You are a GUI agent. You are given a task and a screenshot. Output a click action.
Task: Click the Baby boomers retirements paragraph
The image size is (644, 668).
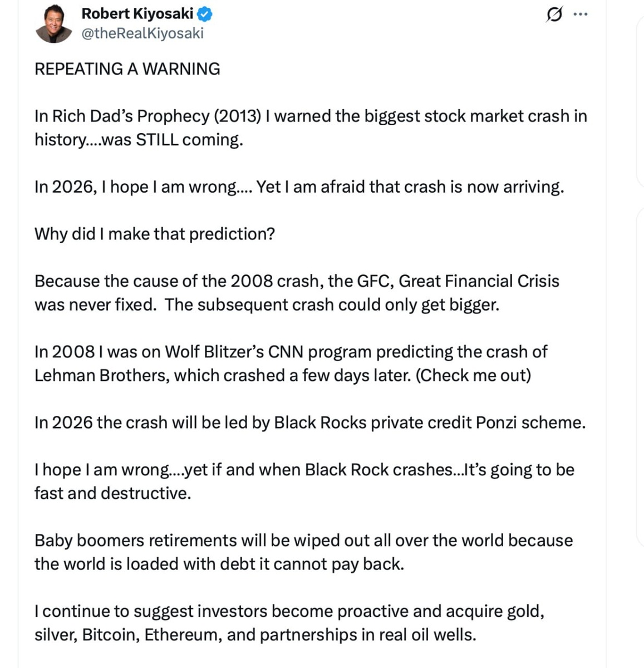coord(303,552)
